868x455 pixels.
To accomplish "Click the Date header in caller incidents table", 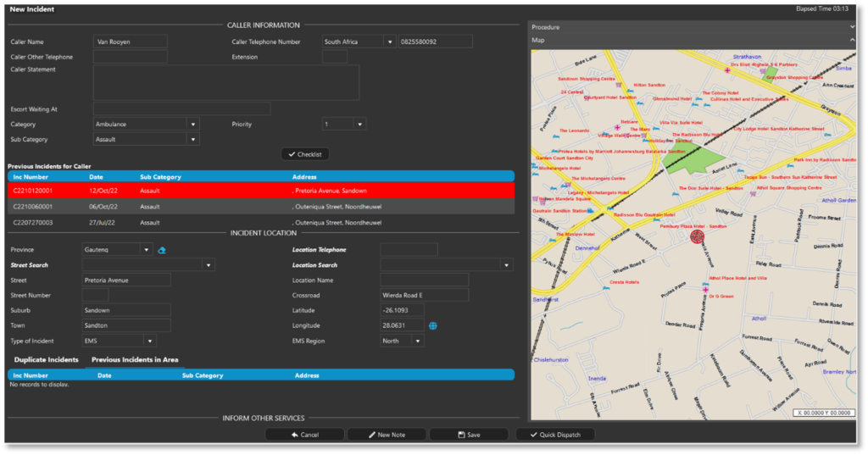I will [96, 177].
